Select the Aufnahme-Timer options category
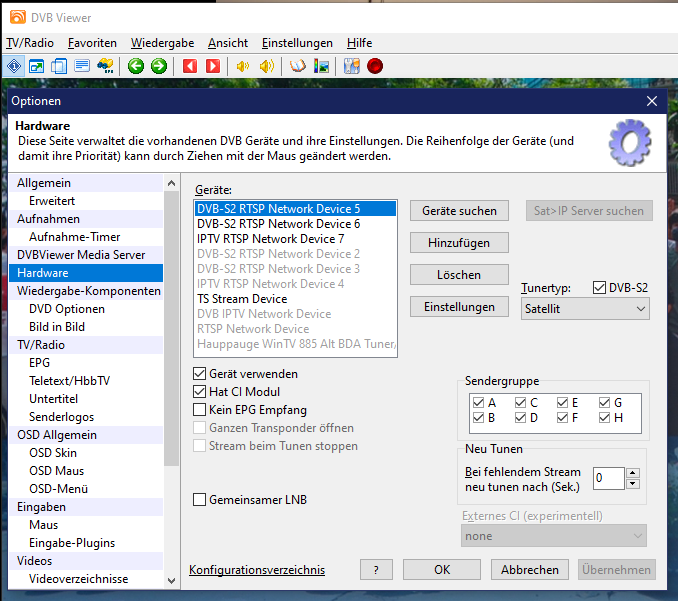 86,237
